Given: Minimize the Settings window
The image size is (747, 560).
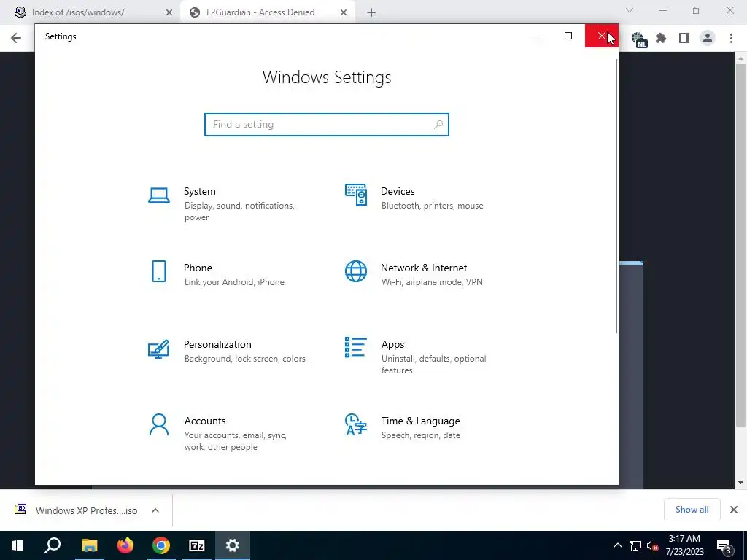Looking at the screenshot, I should point(535,36).
